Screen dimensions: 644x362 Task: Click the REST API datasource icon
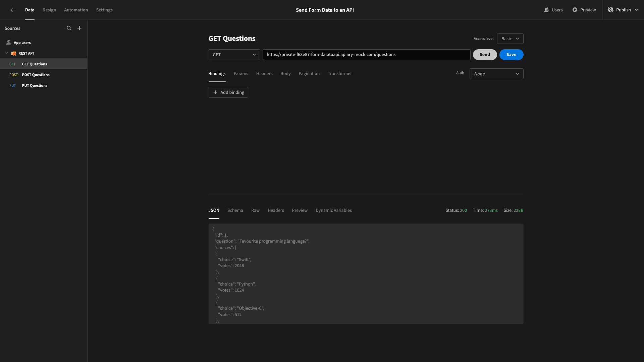pyautogui.click(x=14, y=53)
